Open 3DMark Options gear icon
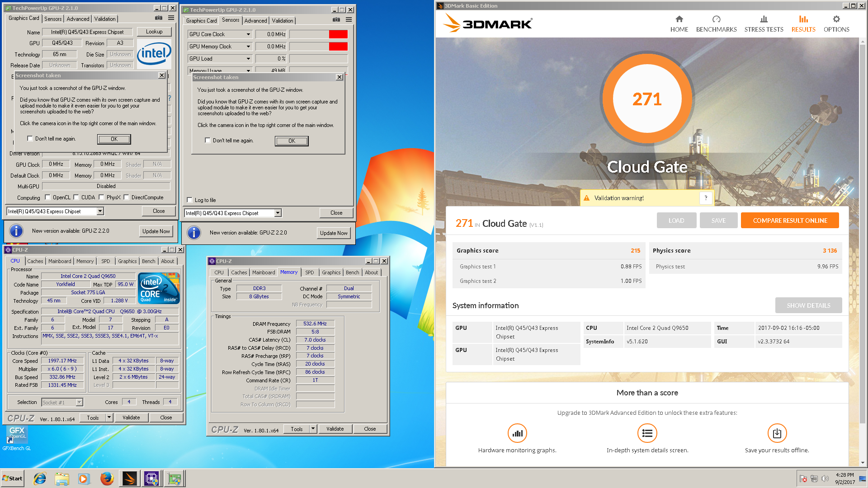Screen dimensions: 868x488 coord(836,19)
